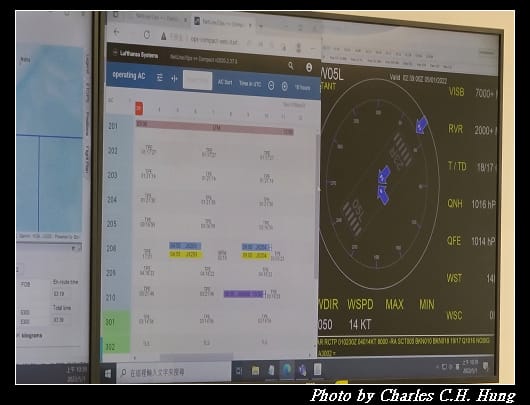Screen dimensions: 530x405
Task: Click the upper blue wind arrow near runway 23R
Action: point(421,125)
